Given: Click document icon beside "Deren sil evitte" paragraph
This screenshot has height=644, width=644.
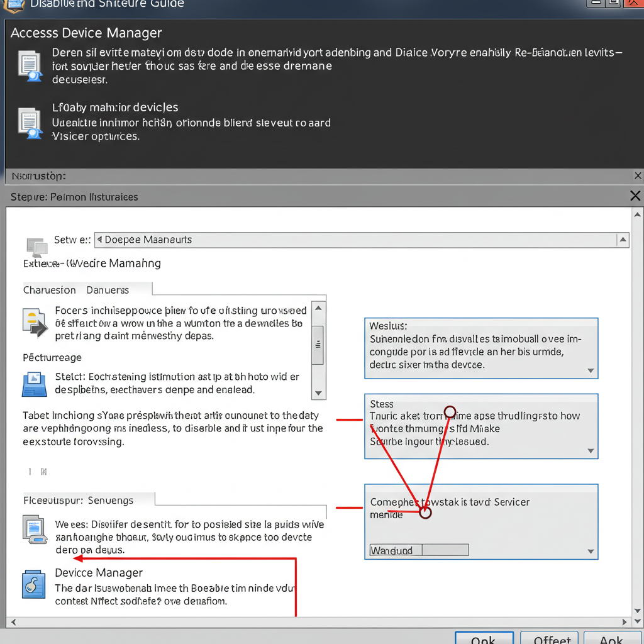Looking at the screenshot, I should pyautogui.click(x=30, y=65).
